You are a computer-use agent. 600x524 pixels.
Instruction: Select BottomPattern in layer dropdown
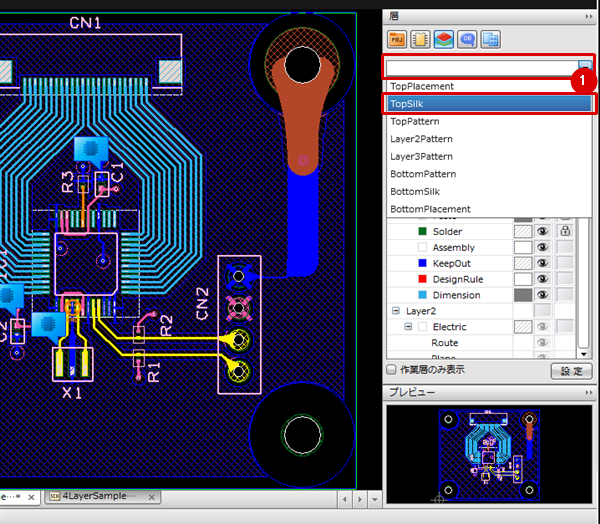click(x=489, y=174)
